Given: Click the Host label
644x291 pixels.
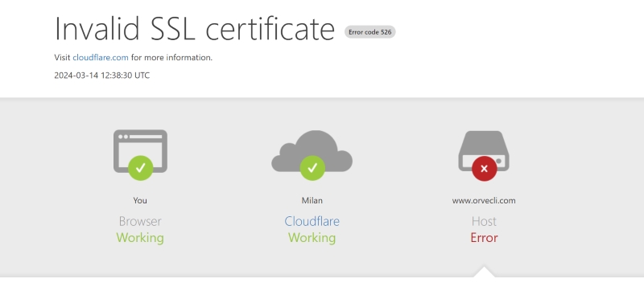Looking at the screenshot, I should pos(484,221).
